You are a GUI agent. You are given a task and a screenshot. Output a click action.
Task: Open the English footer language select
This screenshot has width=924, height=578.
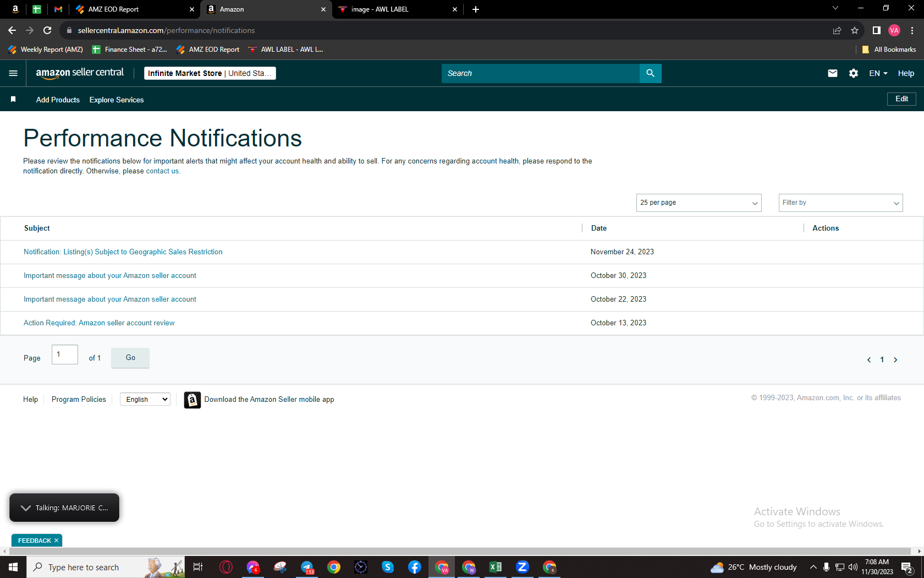pos(145,400)
